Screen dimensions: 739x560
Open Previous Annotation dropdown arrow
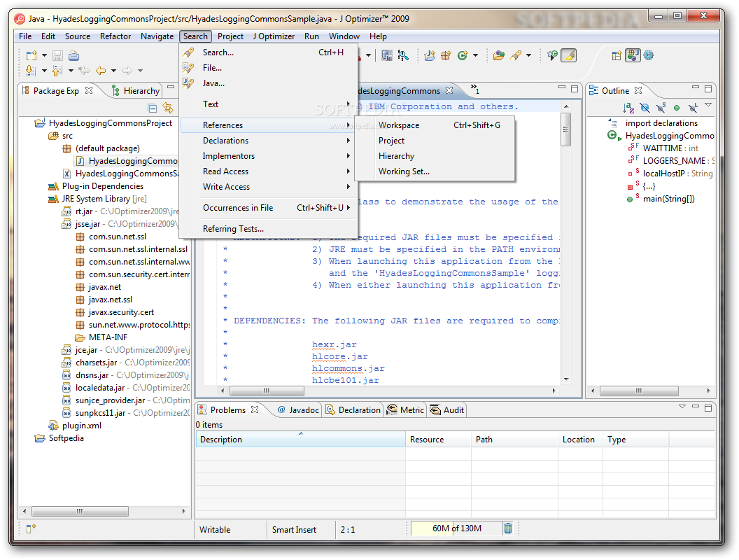click(x=71, y=71)
